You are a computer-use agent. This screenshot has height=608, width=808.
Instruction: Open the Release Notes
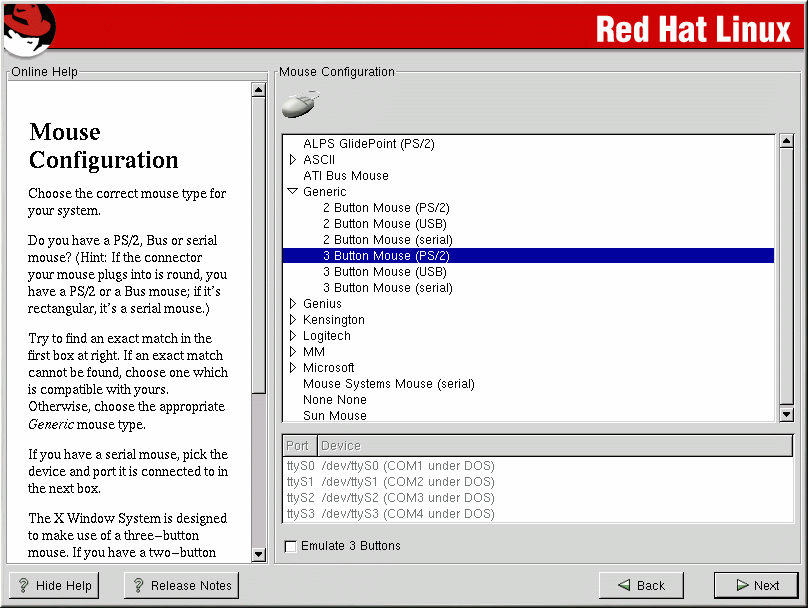tap(181, 586)
